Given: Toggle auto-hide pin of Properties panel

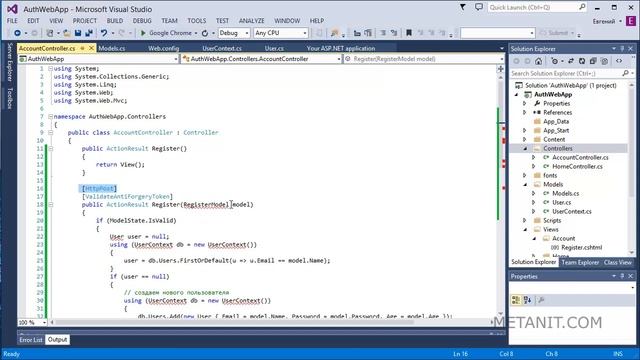Looking at the screenshot, I should click(x=622, y=276).
